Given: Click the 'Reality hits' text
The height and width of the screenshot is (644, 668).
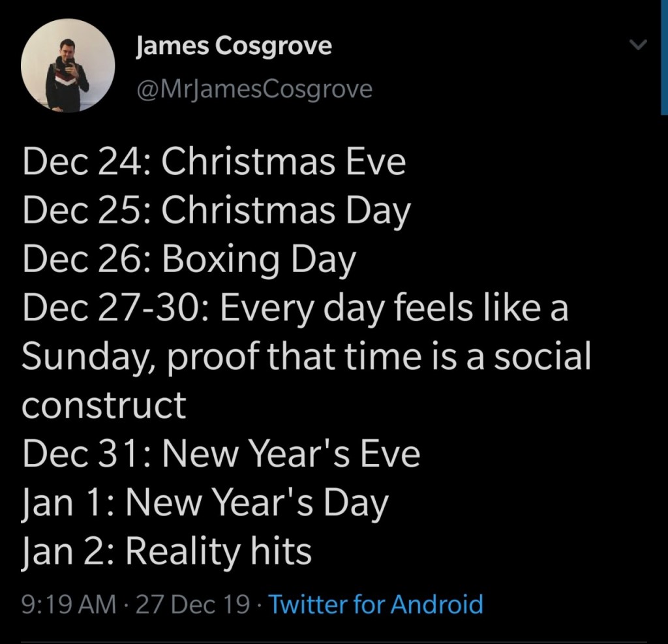Looking at the screenshot, I should (x=219, y=551).
